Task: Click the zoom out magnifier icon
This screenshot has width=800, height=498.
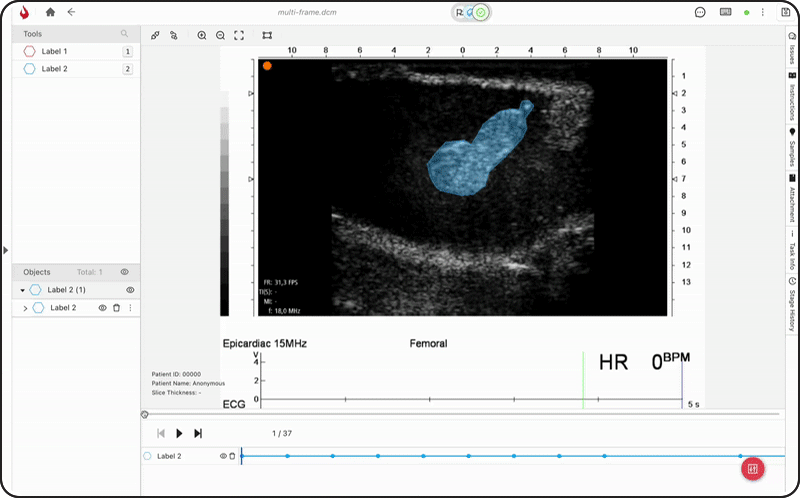Action: coord(220,35)
